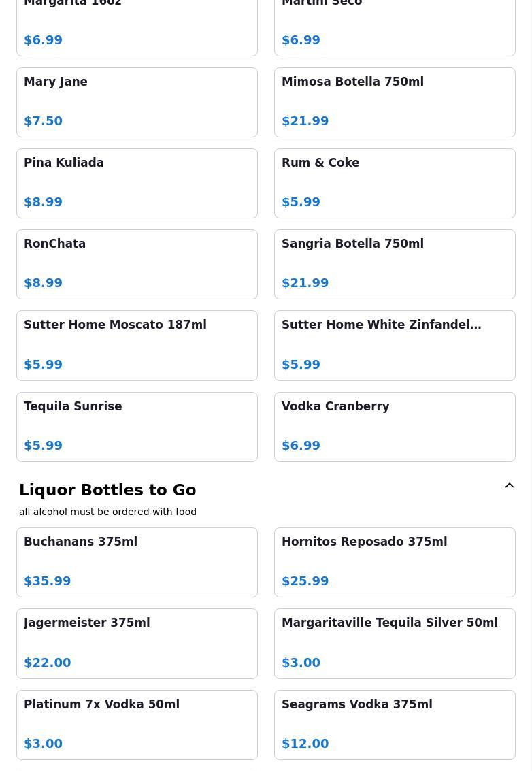The height and width of the screenshot is (771, 532).
Task: Click the $21.99 Sangria Botella price
Action: tap(305, 283)
